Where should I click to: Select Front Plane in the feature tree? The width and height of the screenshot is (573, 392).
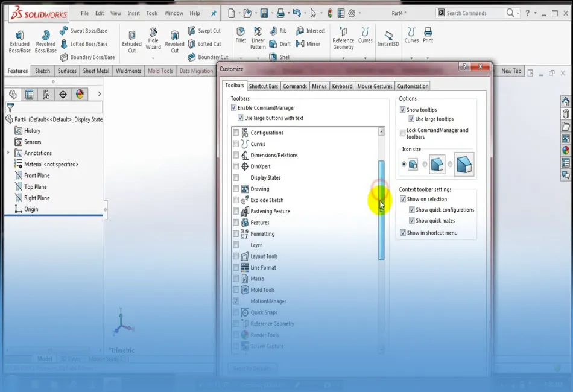coord(36,175)
